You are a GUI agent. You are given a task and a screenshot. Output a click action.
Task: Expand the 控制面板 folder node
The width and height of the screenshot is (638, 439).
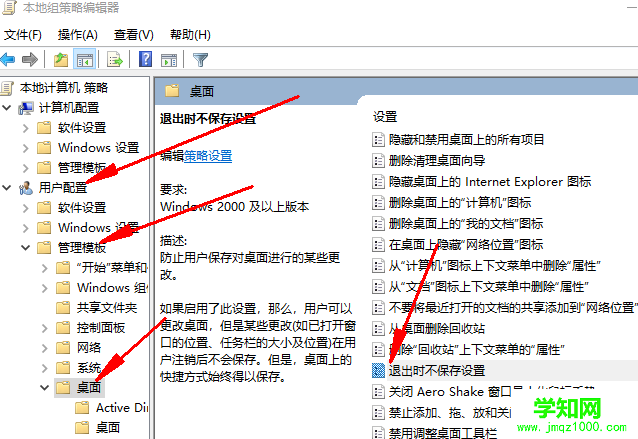[x=45, y=328]
